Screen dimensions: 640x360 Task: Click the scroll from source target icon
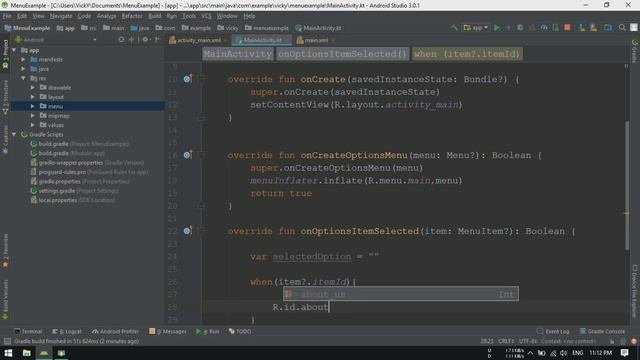(121, 40)
